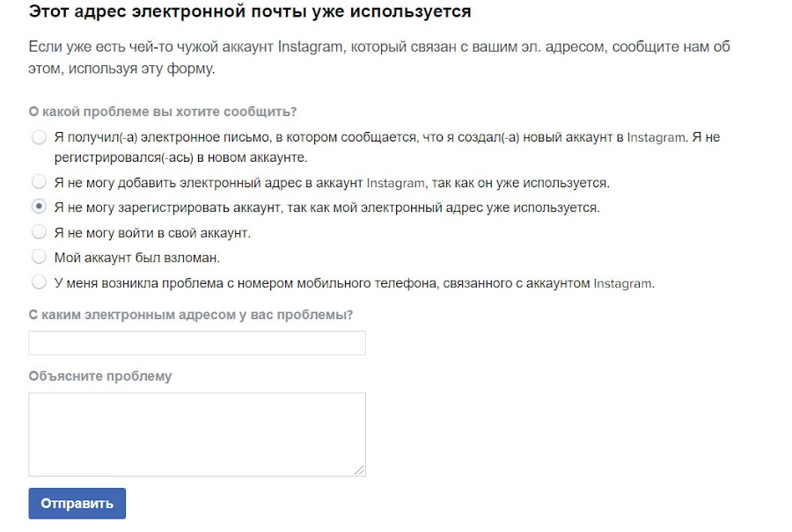Screen dimensions: 792x532
Task: Choose the mobile phone number problem option
Action: 39,281
